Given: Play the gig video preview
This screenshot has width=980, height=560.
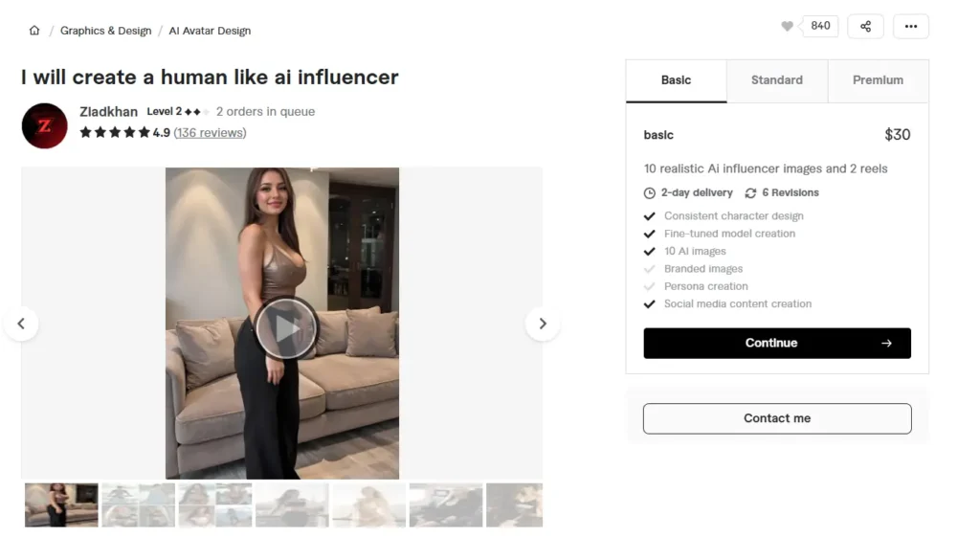Looking at the screenshot, I should pos(286,328).
